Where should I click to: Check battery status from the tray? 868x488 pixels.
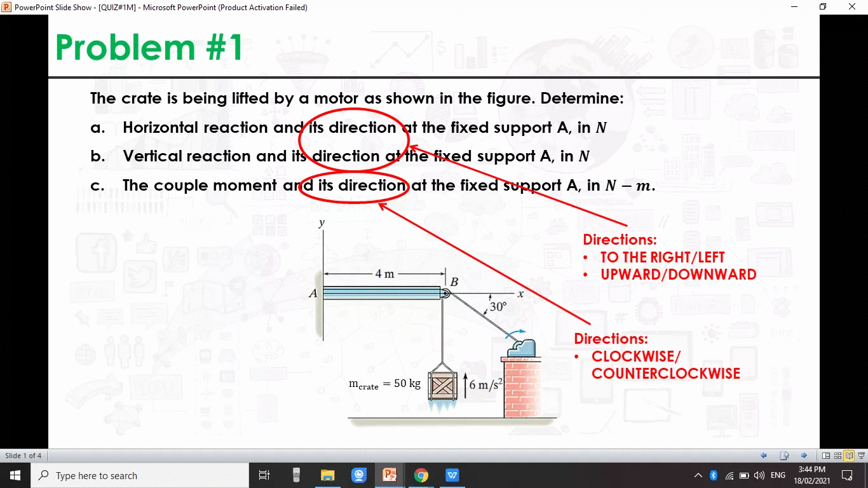point(745,475)
